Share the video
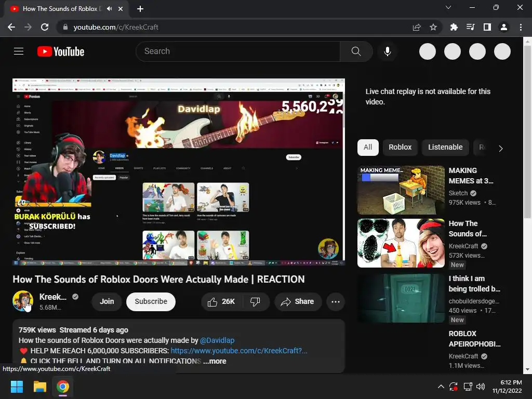Image resolution: width=532 pixels, height=399 pixels. (x=298, y=302)
